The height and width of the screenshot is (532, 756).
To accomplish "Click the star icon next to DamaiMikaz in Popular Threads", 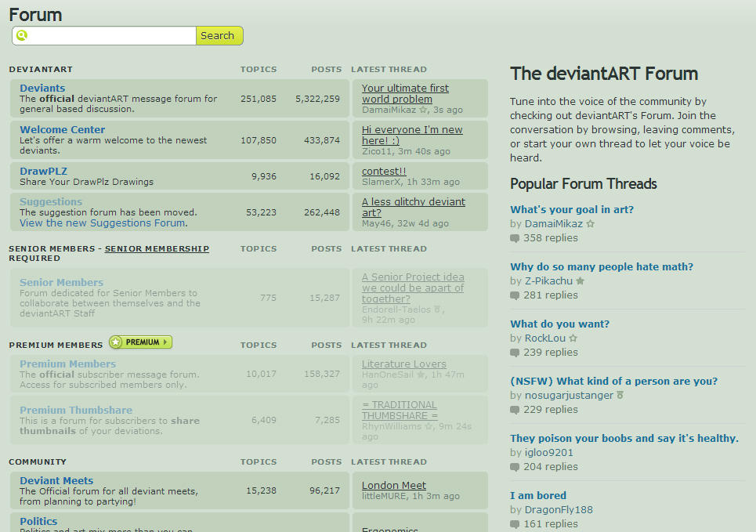I will (x=591, y=224).
